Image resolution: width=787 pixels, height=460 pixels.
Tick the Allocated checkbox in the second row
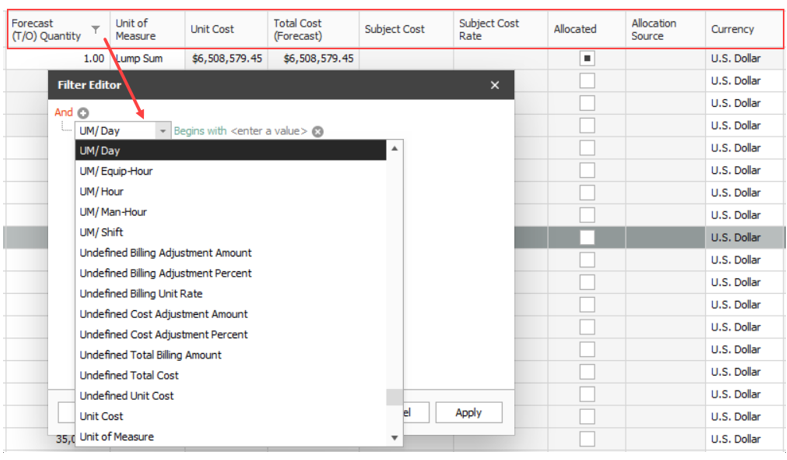click(x=587, y=81)
